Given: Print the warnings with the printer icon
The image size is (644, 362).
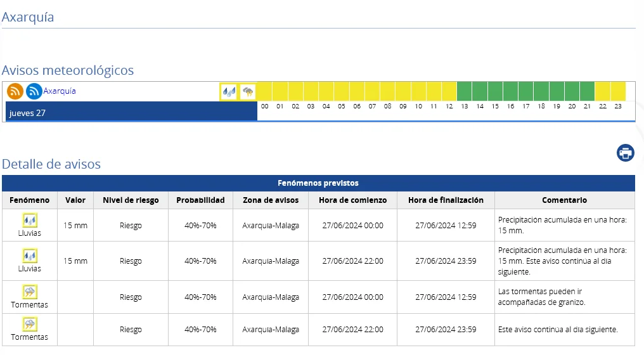Looking at the screenshot, I should (625, 153).
